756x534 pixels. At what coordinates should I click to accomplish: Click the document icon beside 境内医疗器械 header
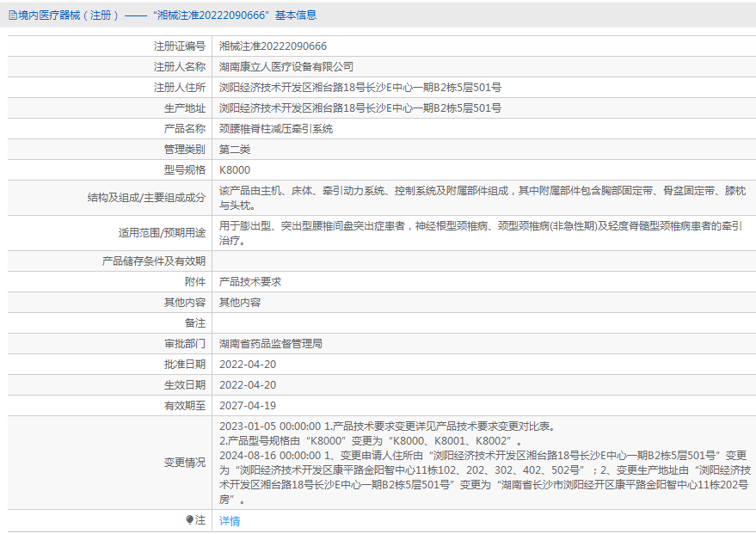(x=13, y=15)
